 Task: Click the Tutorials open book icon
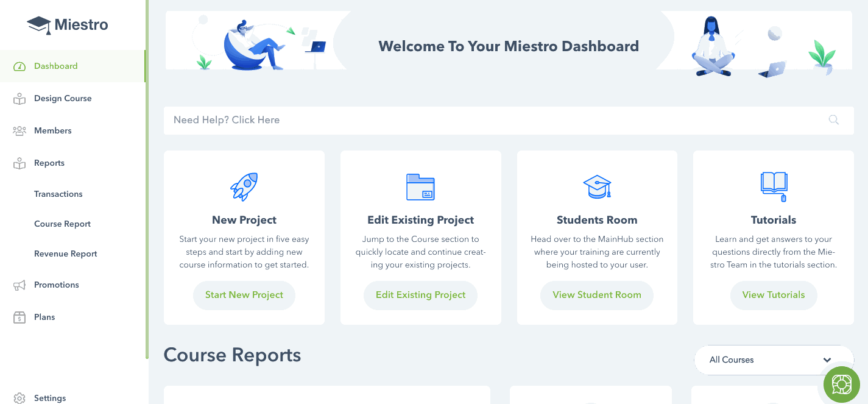pyautogui.click(x=774, y=186)
